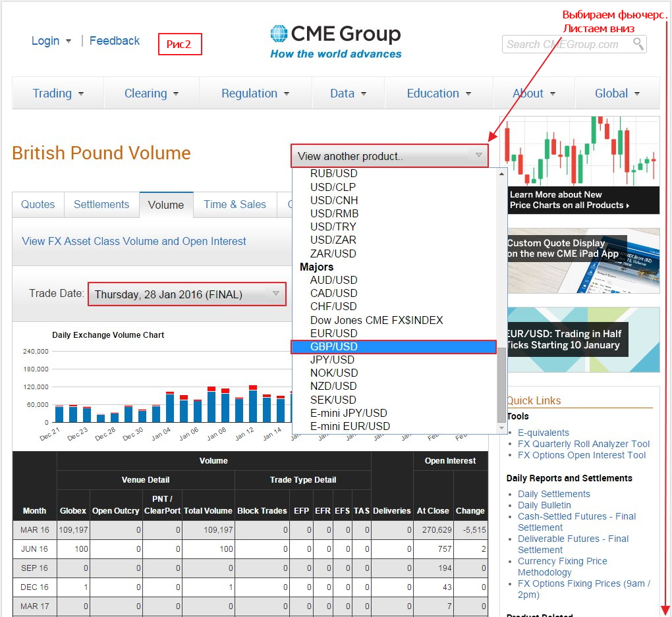The width and height of the screenshot is (672, 617).
Task: Open the Regulation menu
Action: (x=255, y=94)
